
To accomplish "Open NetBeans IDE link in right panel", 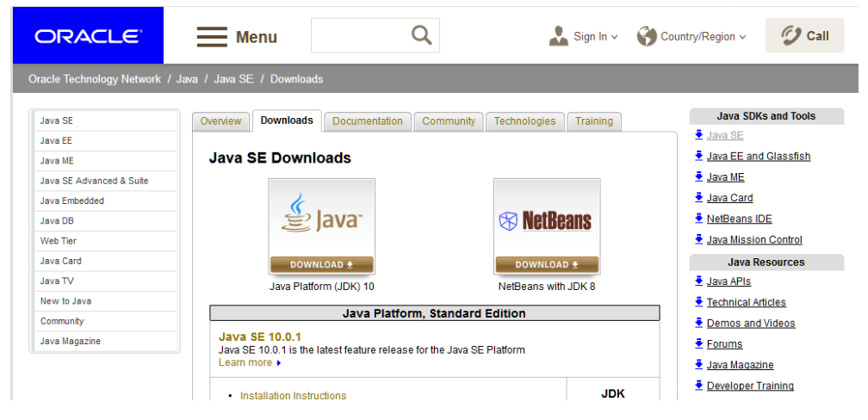I will click(739, 219).
